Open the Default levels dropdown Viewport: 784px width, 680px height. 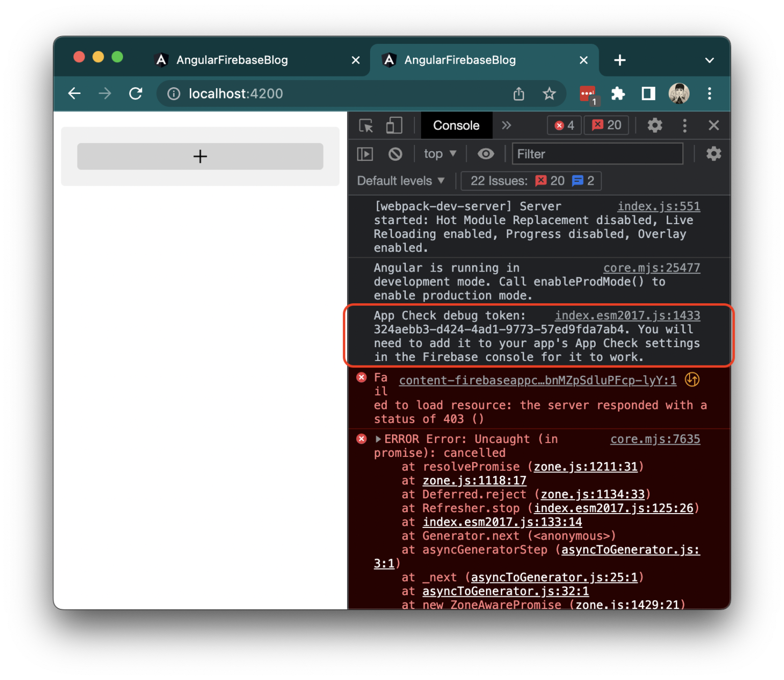400,180
